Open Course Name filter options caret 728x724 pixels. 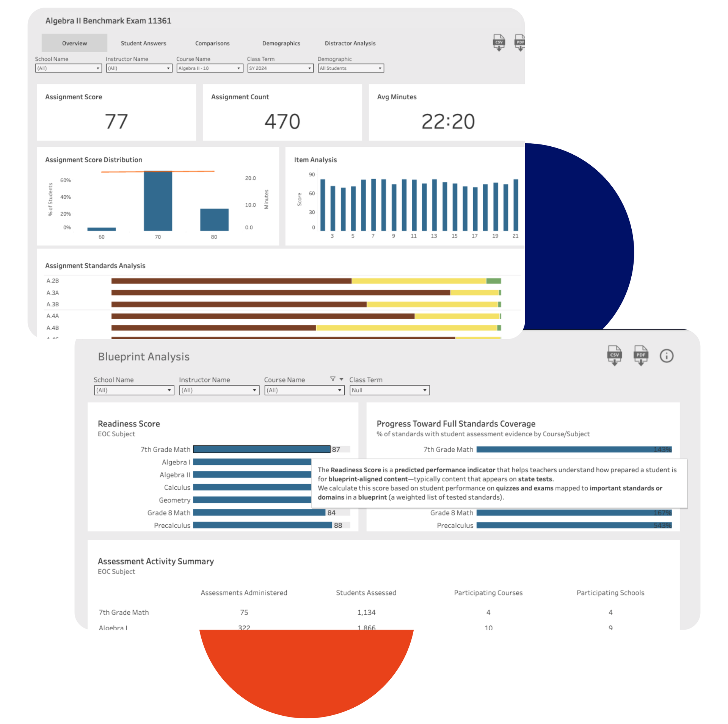[341, 379]
